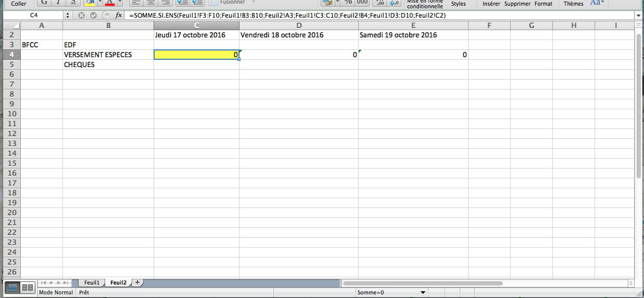Center the cell text
Viewport: 644px width, 298px height.
tap(151, 3)
